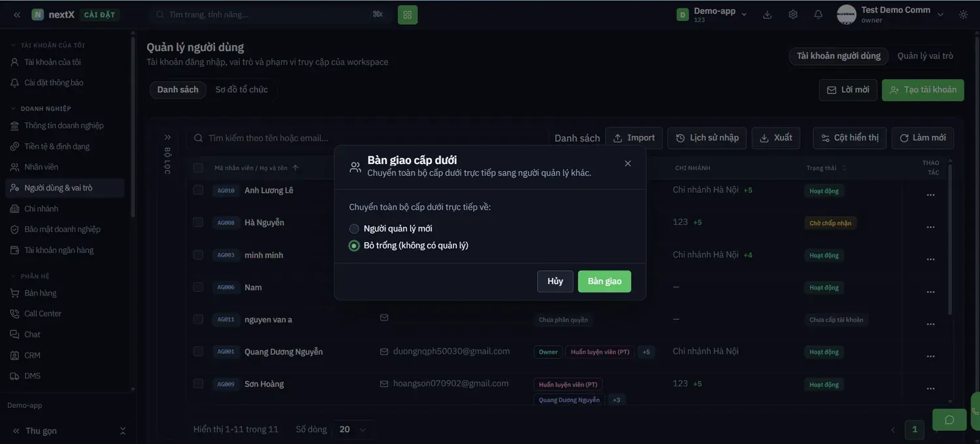
Task: Open the 'Số dòng' rows-per-page dropdown
Action: pyautogui.click(x=353, y=430)
